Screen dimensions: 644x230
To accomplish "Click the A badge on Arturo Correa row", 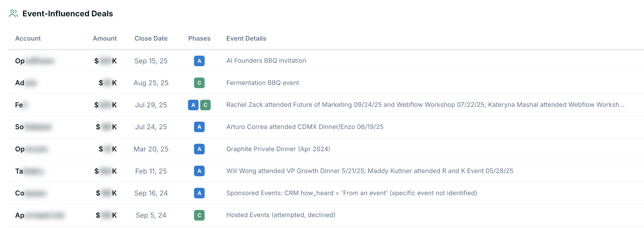I will (x=199, y=127).
